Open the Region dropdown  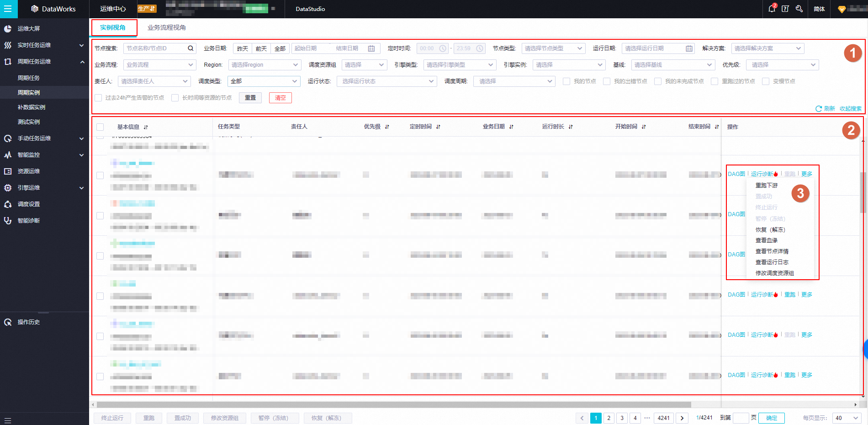tap(265, 65)
